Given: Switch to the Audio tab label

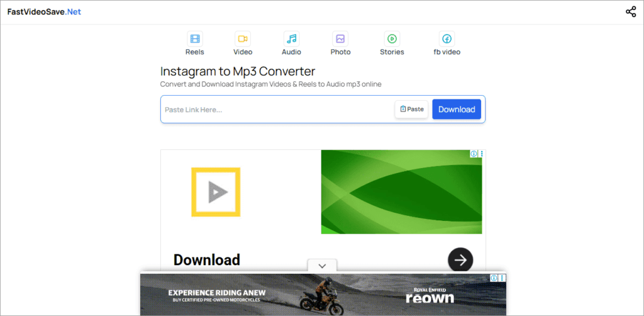Looking at the screenshot, I should [291, 52].
